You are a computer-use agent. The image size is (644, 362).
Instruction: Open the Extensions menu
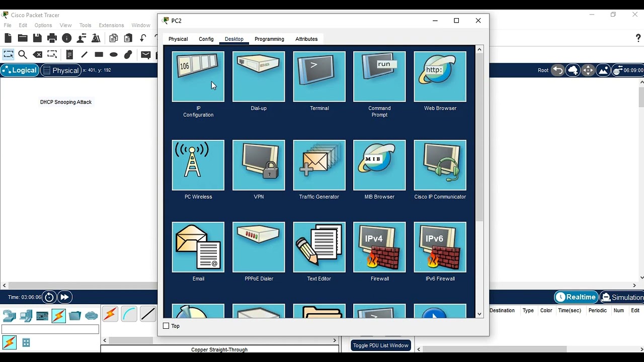[x=111, y=25]
